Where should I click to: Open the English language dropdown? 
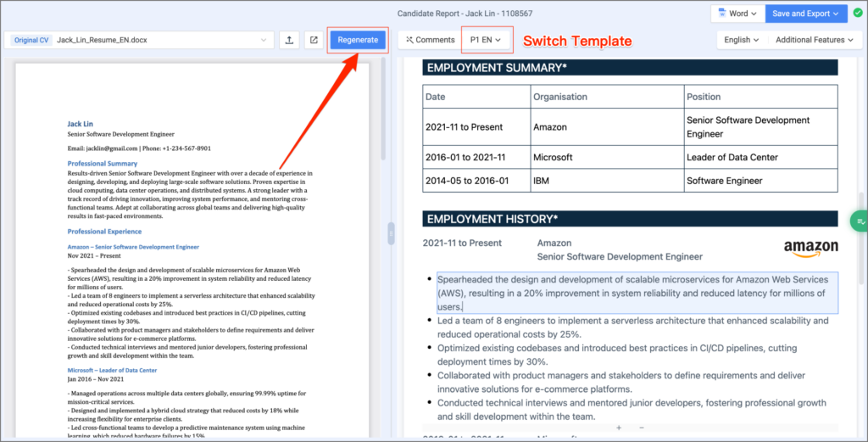(741, 40)
